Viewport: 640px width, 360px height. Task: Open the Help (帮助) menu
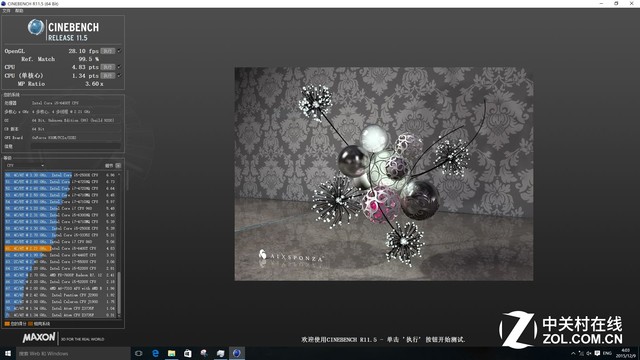pyautogui.click(x=19, y=11)
